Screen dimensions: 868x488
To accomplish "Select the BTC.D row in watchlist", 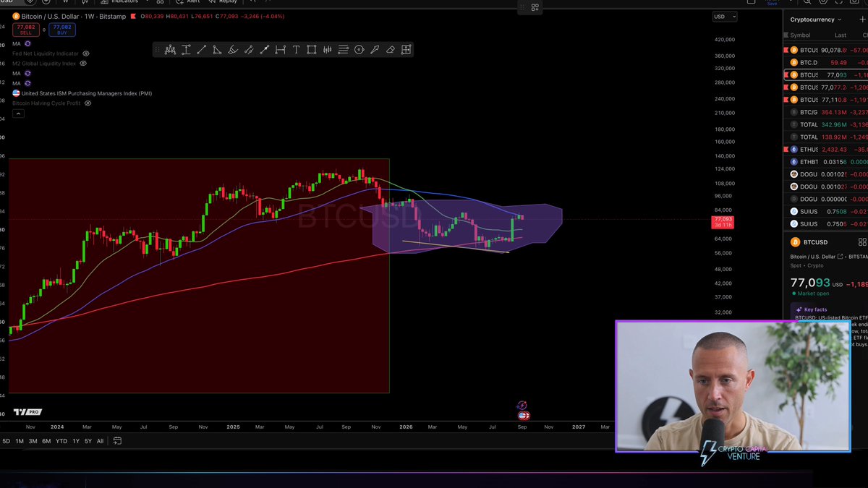I will coord(825,62).
